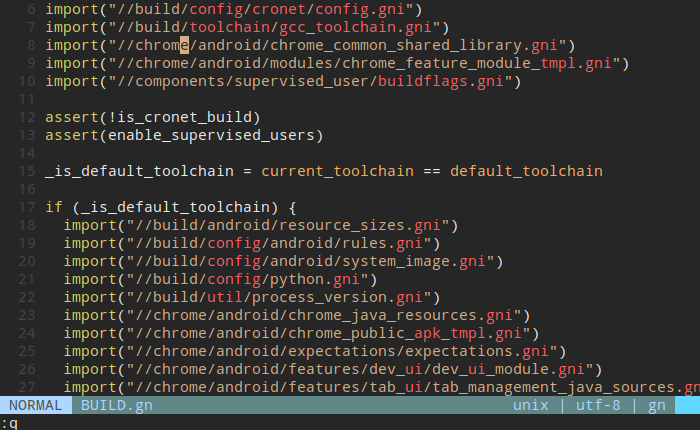Screen dimensions: 700x430
Task: Place cursor on assert(enable_supervised_users) line
Action: click(x=184, y=135)
